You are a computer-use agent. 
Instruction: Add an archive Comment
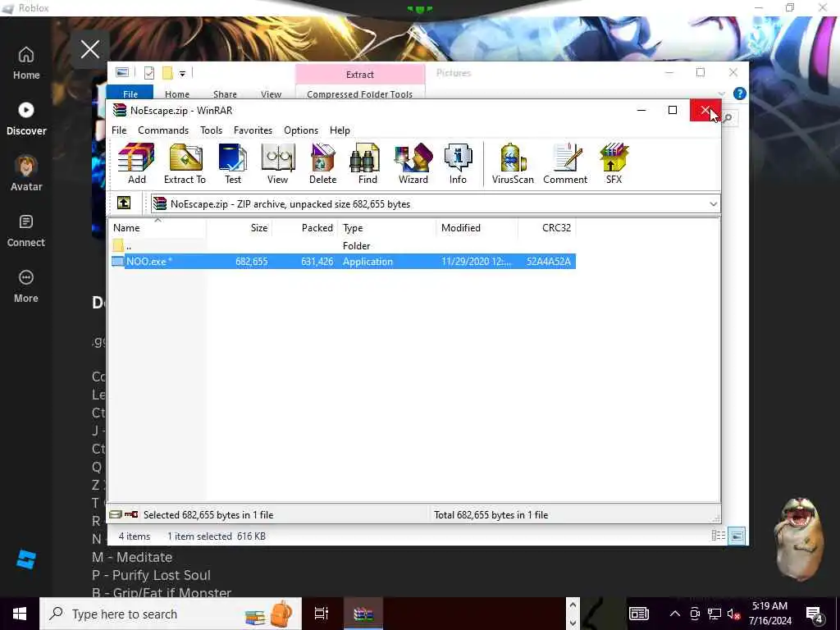[x=565, y=163]
